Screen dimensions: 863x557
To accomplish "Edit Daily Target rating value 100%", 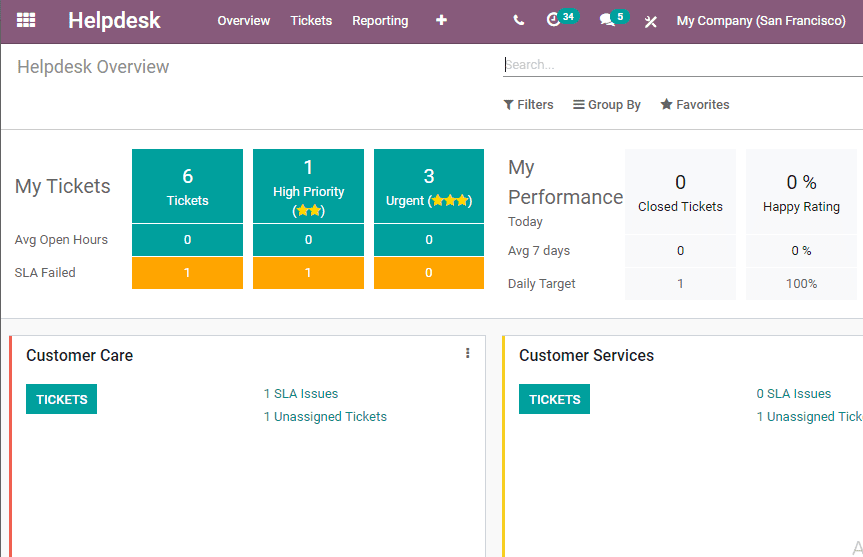I will point(801,284).
